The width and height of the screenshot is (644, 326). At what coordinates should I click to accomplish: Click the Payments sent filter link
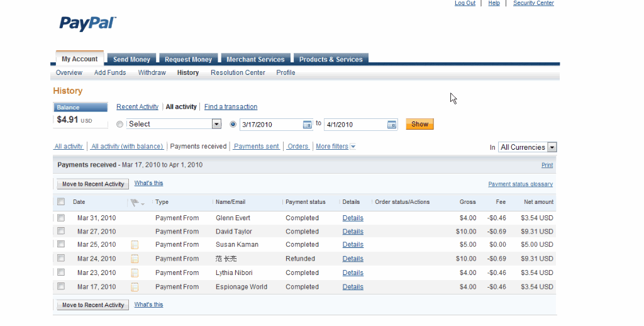(257, 147)
